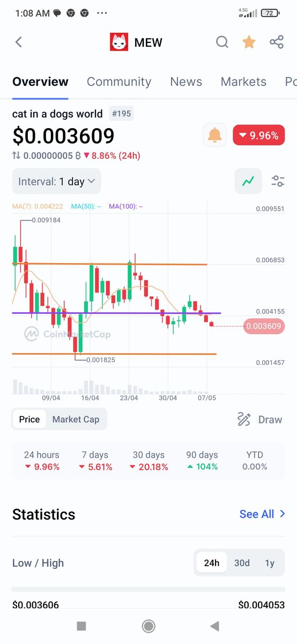Screen dimensions: 297x644
Task: Select the line chart type icon
Action: pyautogui.click(x=248, y=181)
